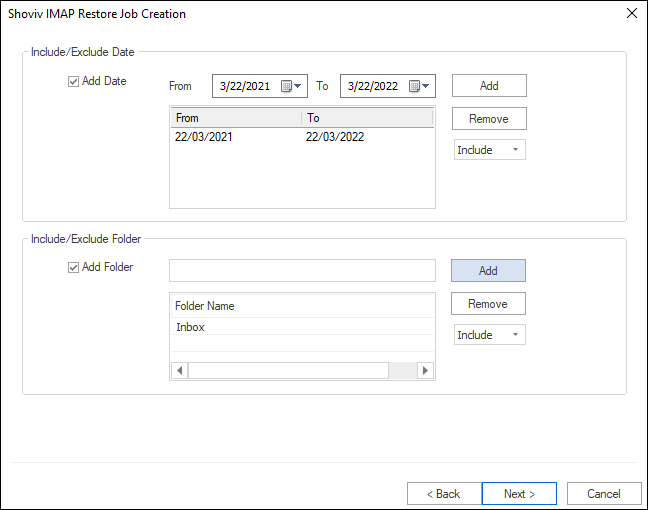
Task: Open the From date calendar picker
Action: [x=291, y=86]
